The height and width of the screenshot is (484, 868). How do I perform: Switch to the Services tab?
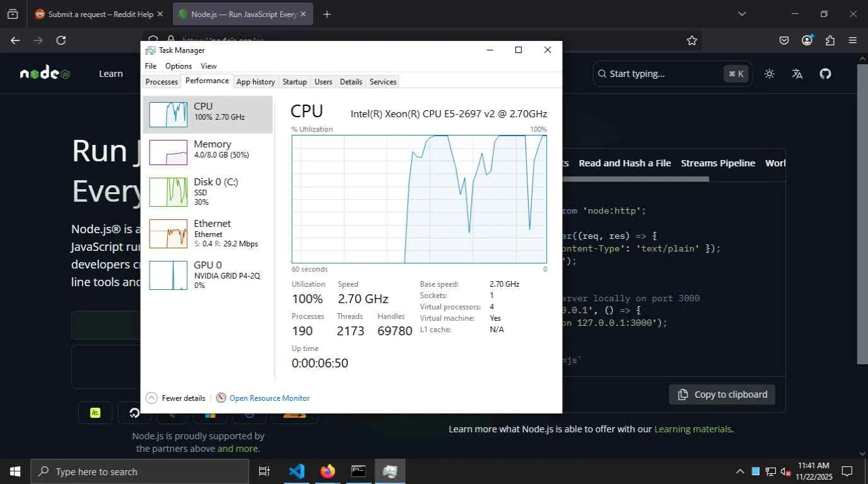point(383,82)
